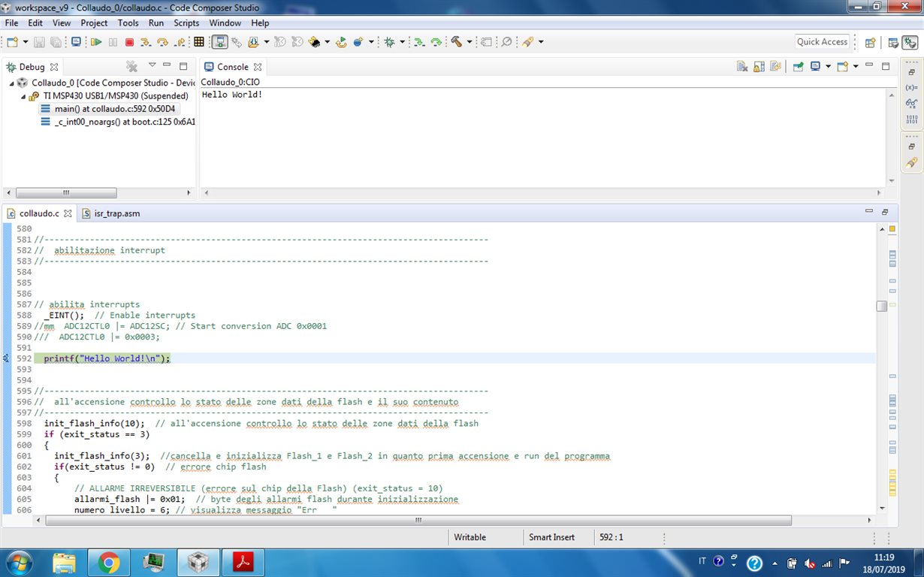Image resolution: width=924 pixels, height=577 pixels.
Task: Click the Quick Access search field
Action: pos(823,42)
